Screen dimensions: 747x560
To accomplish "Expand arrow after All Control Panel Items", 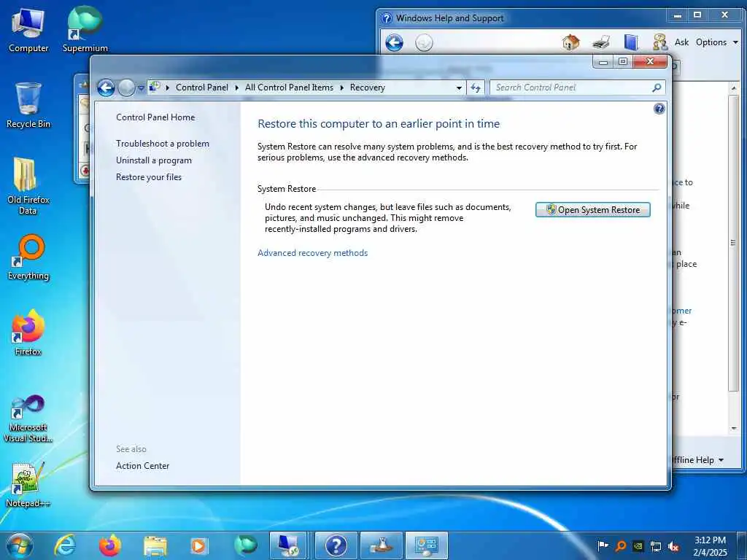I will (x=341, y=87).
